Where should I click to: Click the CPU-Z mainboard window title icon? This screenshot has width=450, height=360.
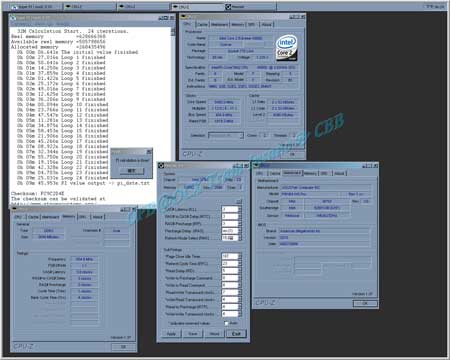tap(256, 165)
